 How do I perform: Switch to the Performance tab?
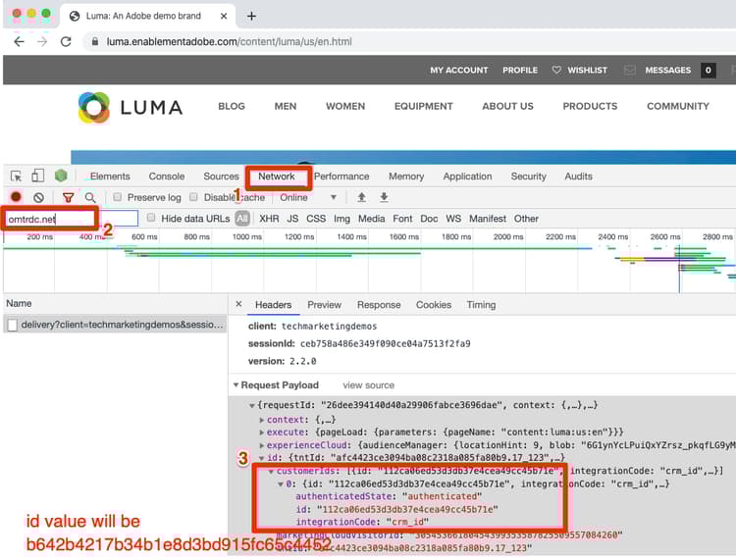(x=342, y=177)
